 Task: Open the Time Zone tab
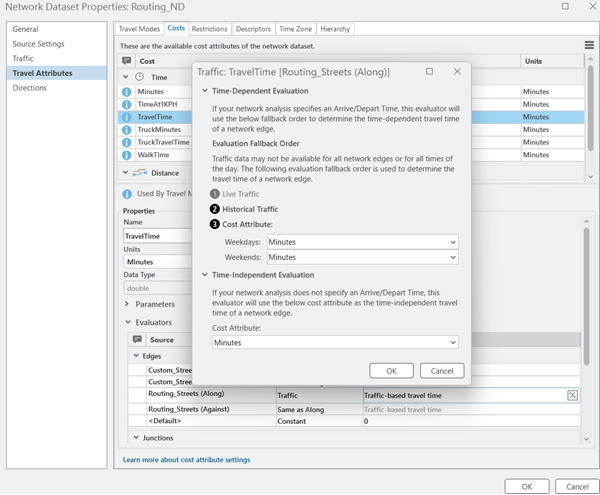(295, 29)
